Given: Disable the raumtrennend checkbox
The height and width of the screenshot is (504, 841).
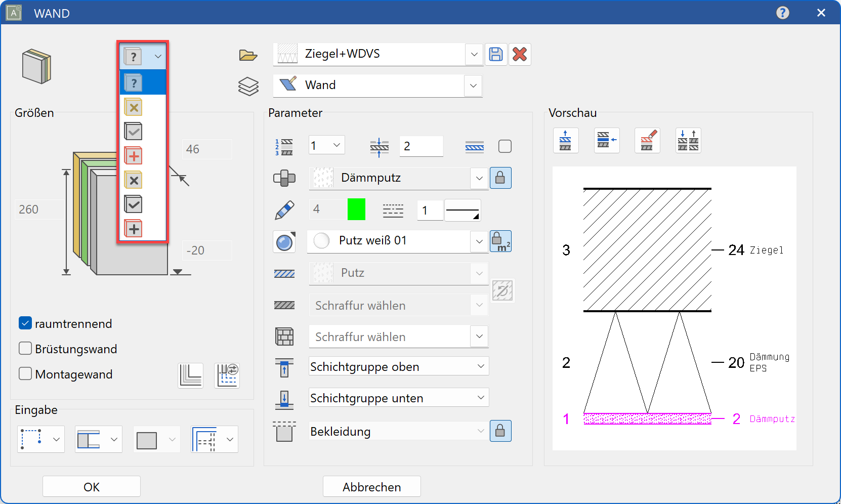Looking at the screenshot, I should point(25,323).
